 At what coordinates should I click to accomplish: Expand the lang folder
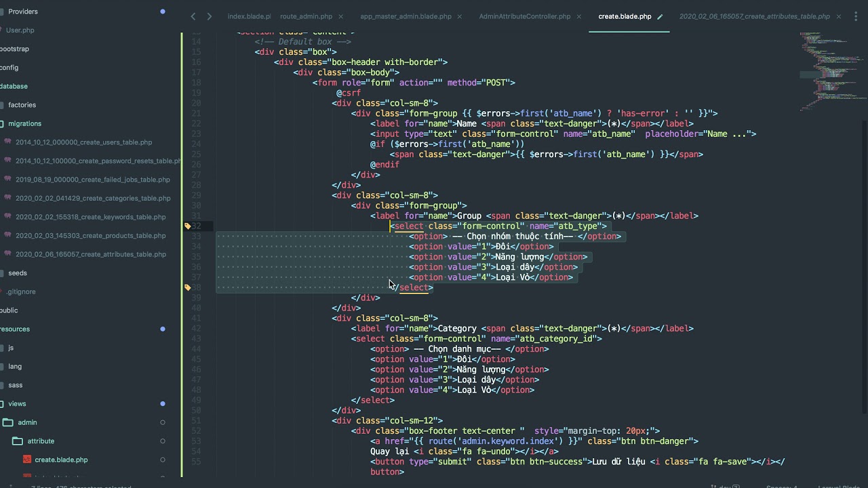[x=15, y=366]
